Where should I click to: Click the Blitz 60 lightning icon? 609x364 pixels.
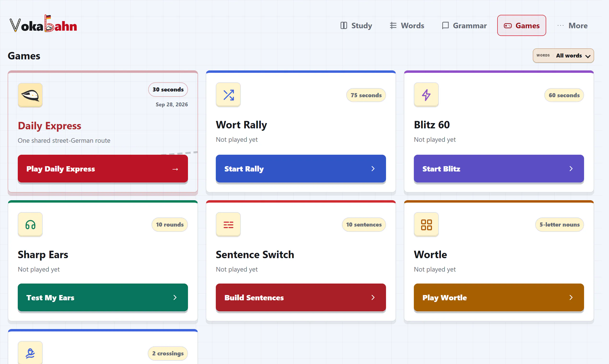pyautogui.click(x=426, y=95)
